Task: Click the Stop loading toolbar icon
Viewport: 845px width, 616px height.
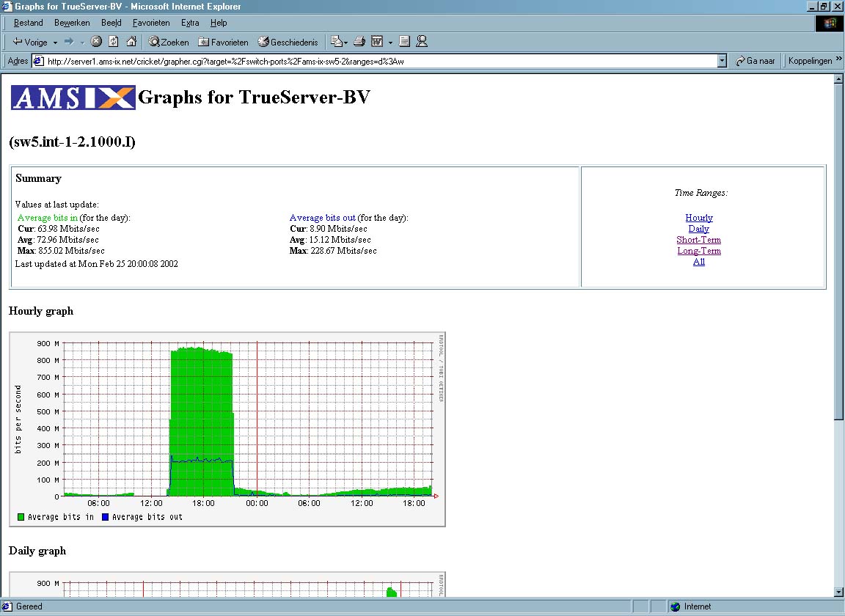Action: [x=96, y=42]
